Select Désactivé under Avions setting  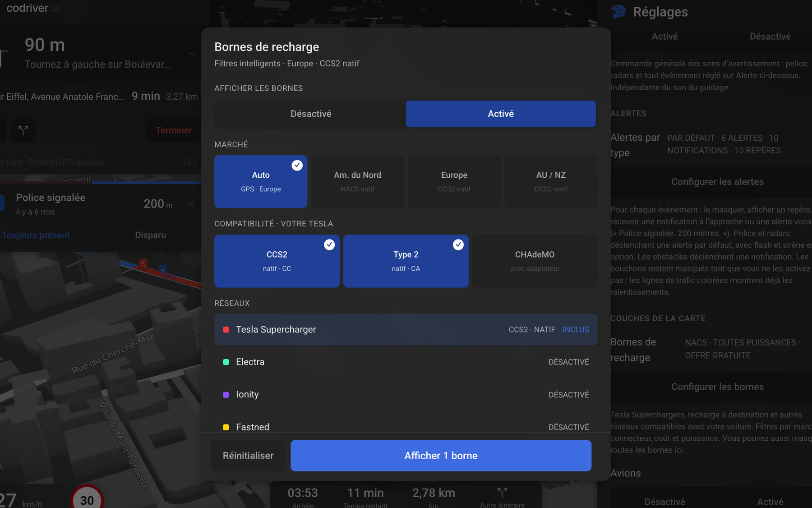click(664, 502)
